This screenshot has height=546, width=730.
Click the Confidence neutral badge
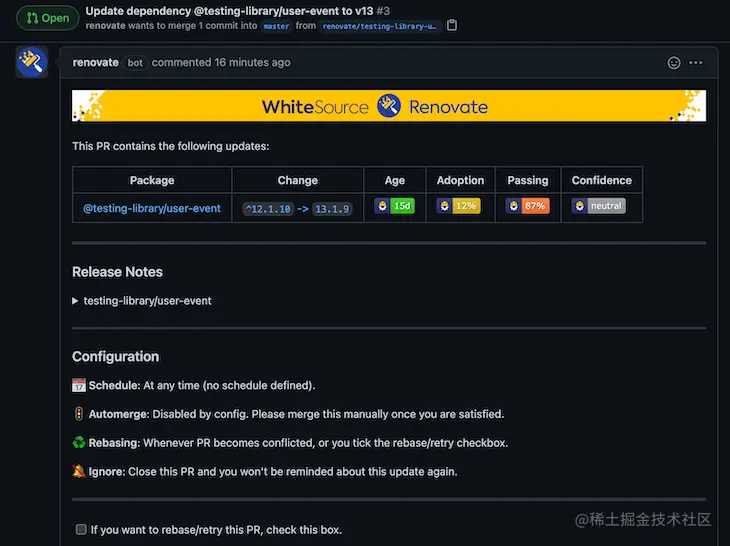point(598,206)
